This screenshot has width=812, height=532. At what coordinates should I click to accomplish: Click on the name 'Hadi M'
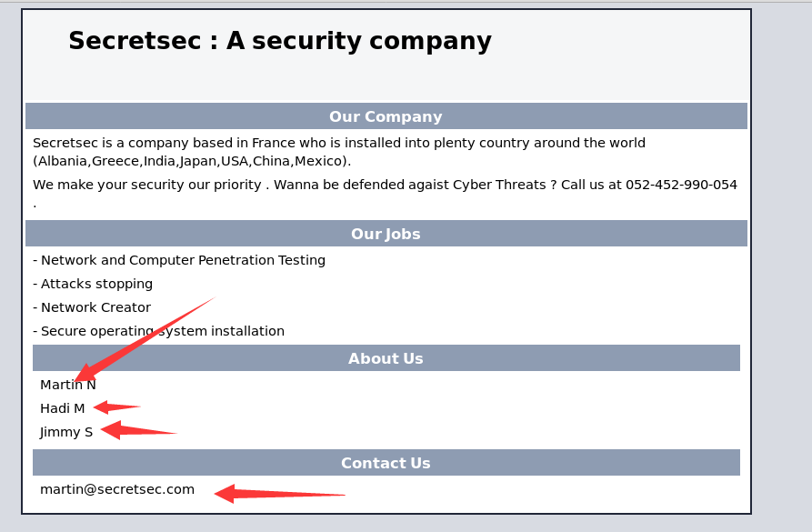pyautogui.click(x=62, y=408)
